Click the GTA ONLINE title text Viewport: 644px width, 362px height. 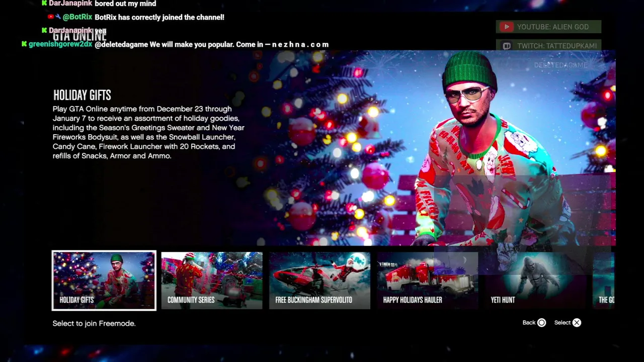coord(79,36)
